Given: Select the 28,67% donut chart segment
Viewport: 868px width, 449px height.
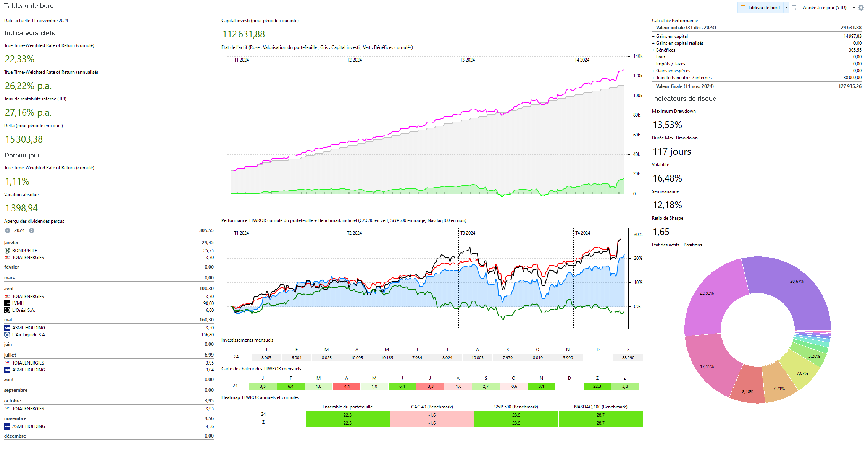Looking at the screenshot, I should pyautogui.click(x=797, y=281).
